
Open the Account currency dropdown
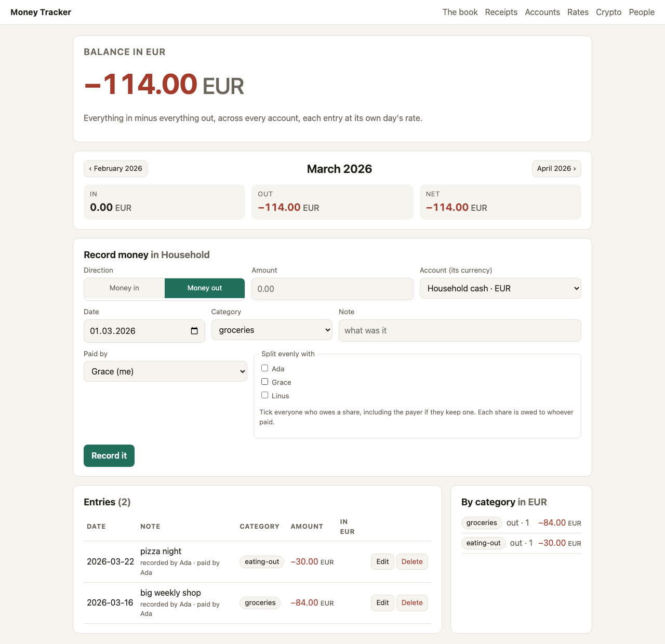[x=500, y=288]
